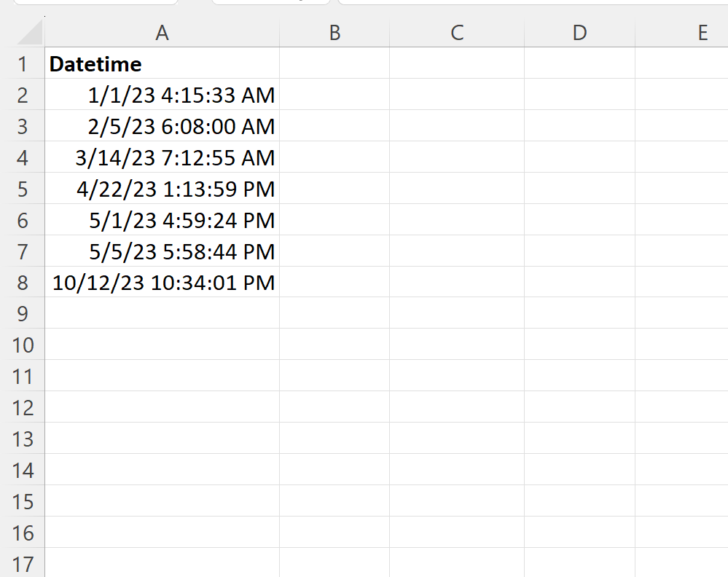Select row 17 header

(22, 565)
